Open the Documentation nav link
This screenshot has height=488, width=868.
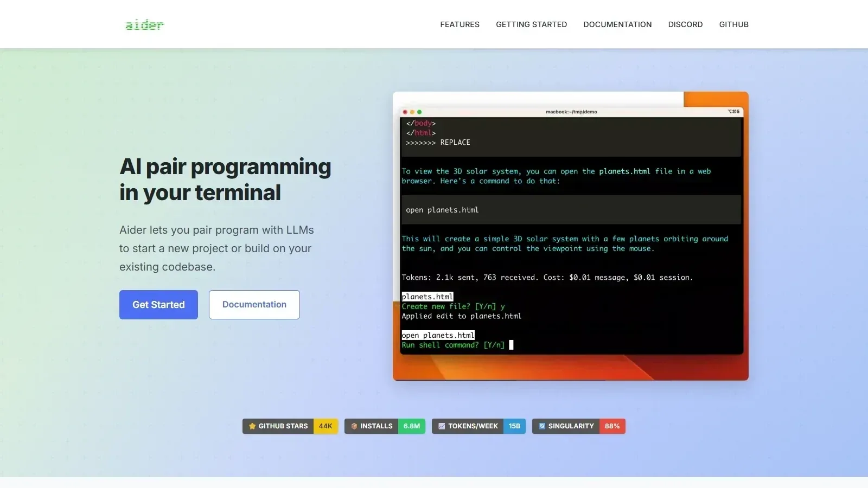[x=617, y=24]
